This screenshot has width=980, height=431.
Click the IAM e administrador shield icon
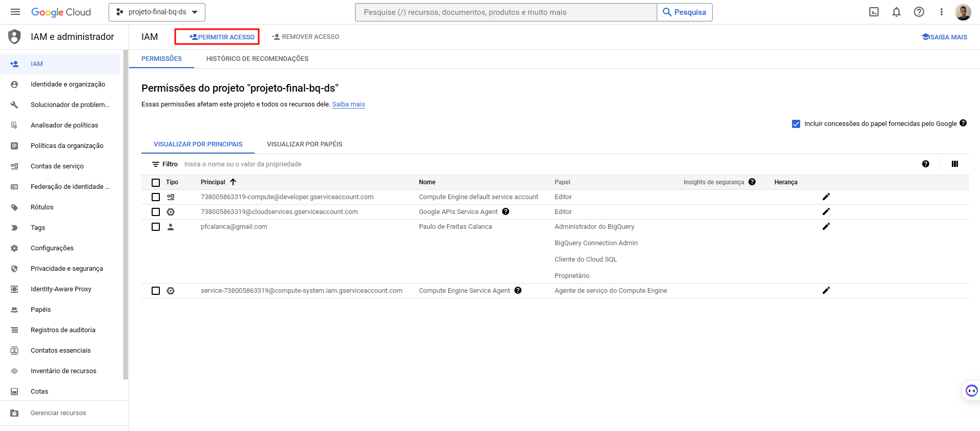(14, 37)
